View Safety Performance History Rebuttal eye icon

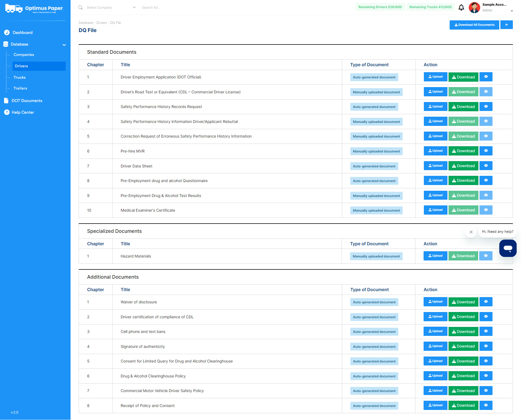point(486,121)
